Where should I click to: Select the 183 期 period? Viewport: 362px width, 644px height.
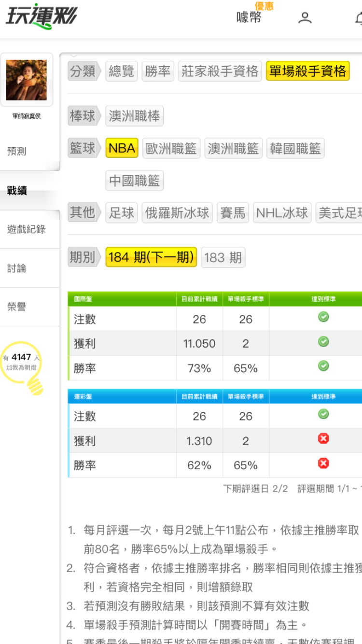tap(223, 257)
